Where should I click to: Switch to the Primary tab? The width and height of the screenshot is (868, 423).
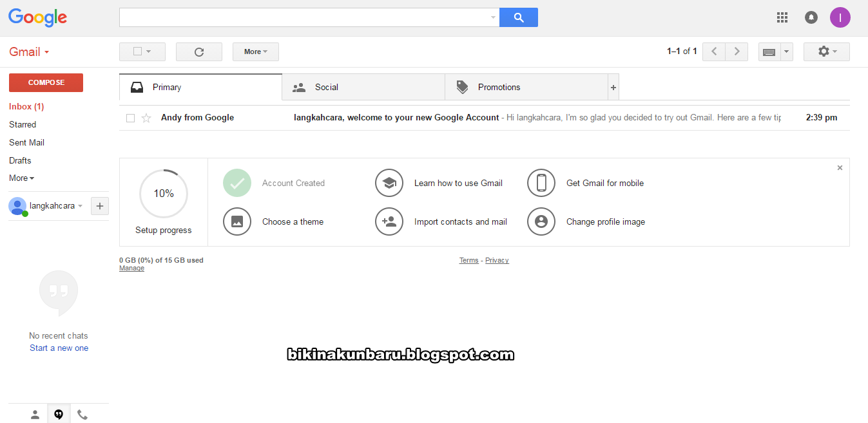point(200,87)
